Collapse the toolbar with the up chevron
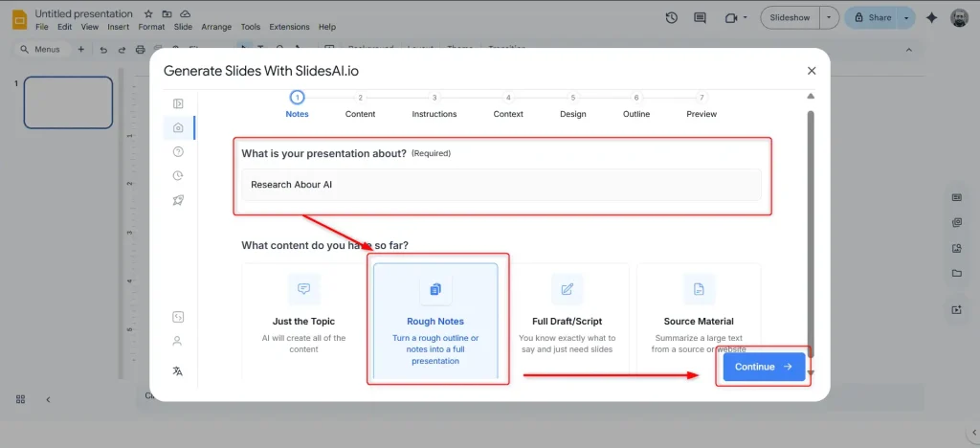Screen dimensions: 980x448 click(x=909, y=50)
